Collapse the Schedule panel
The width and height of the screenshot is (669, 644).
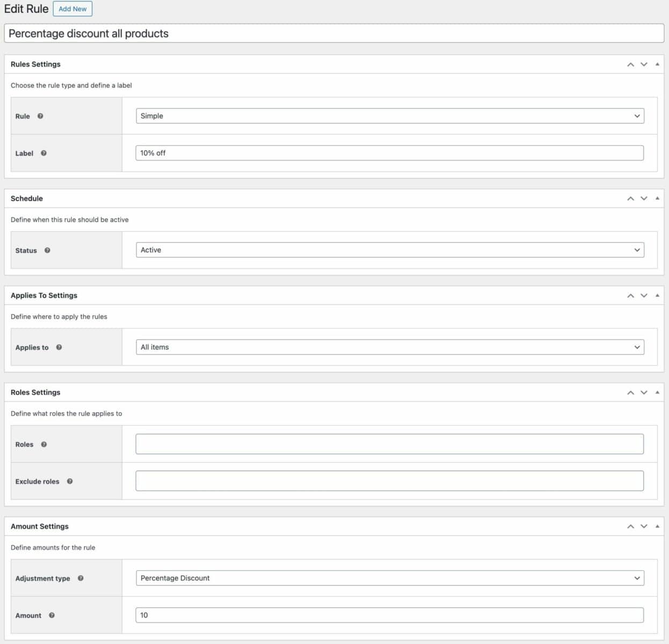point(657,198)
